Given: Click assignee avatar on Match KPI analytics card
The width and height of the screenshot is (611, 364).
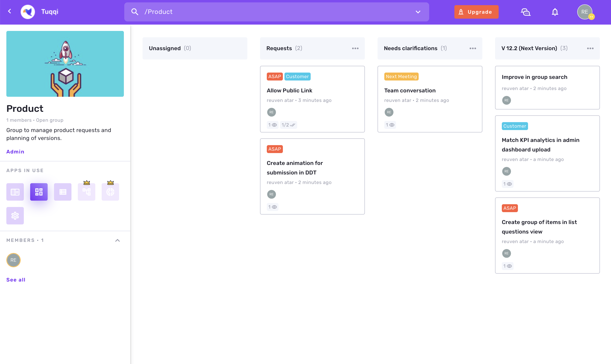Looking at the screenshot, I should tap(506, 171).
